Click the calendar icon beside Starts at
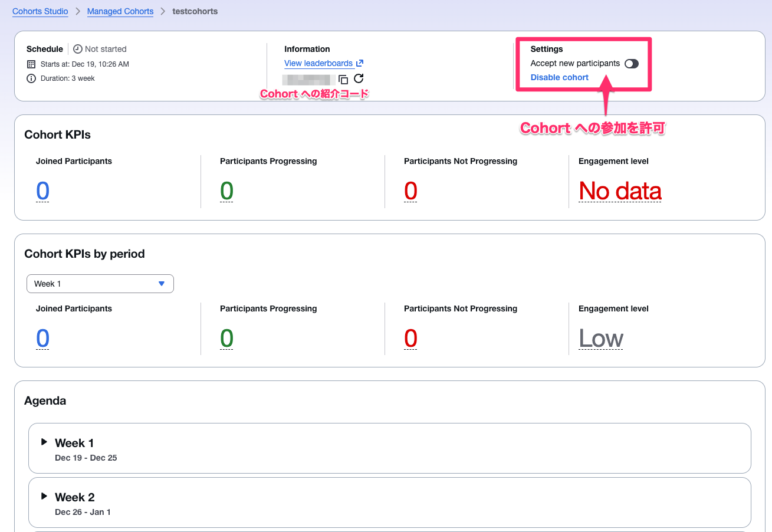772x532 pixels. pyautogui.click(x=31, y=64)
